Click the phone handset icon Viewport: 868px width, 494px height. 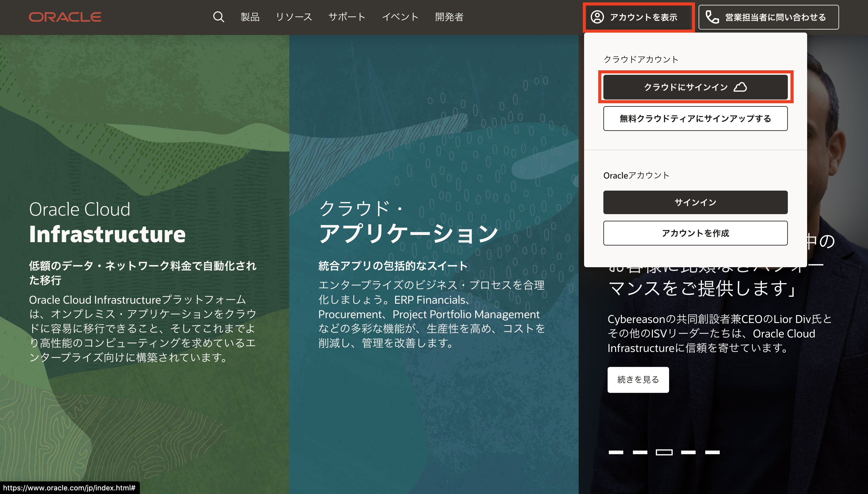(x=712, y=17)
